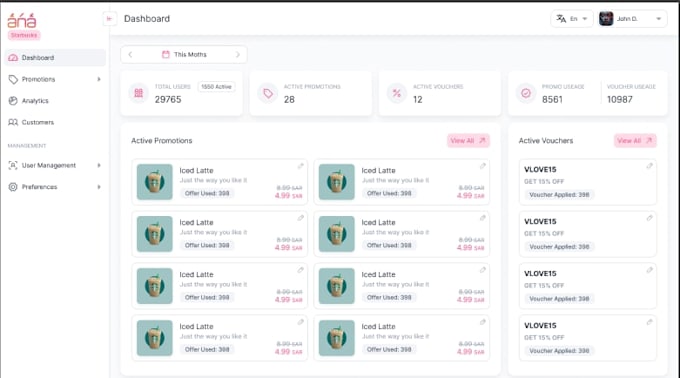Open the Preferences menu item
Screen dimensions: 680x378
pyautogui.click(x=55, y=187)
